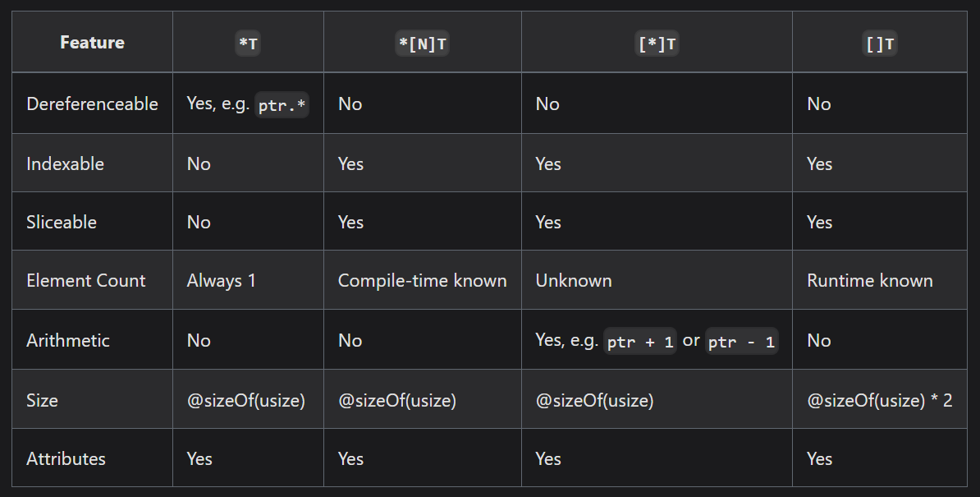Image resolution: width=980 pixels, height=497 pixels.
Task: Click the "ptr + 1" code snippet
Action: (x=640, y=342)
